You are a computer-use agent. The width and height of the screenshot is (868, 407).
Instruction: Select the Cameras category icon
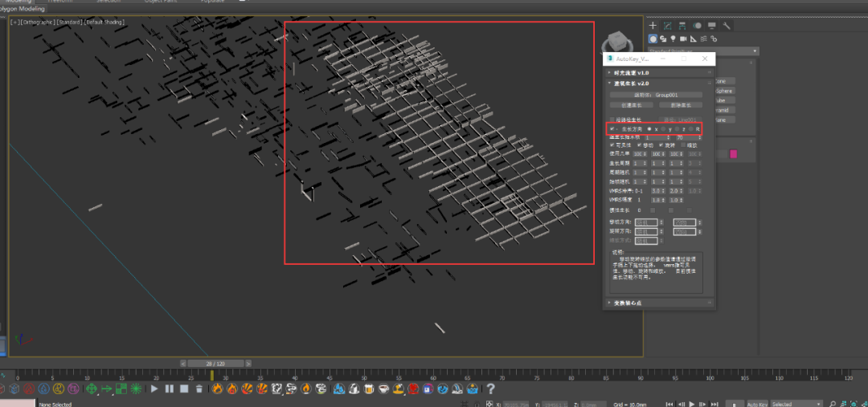coord(683,39)
